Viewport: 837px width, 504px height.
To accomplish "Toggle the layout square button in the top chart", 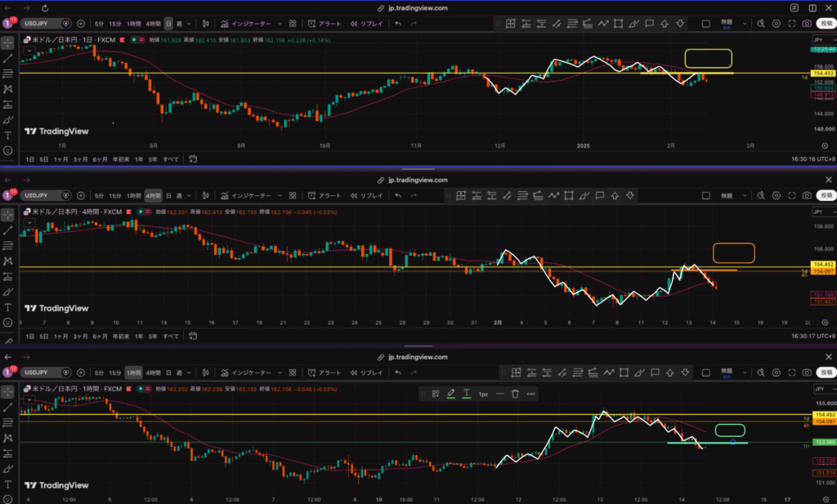I will [705, 24].
